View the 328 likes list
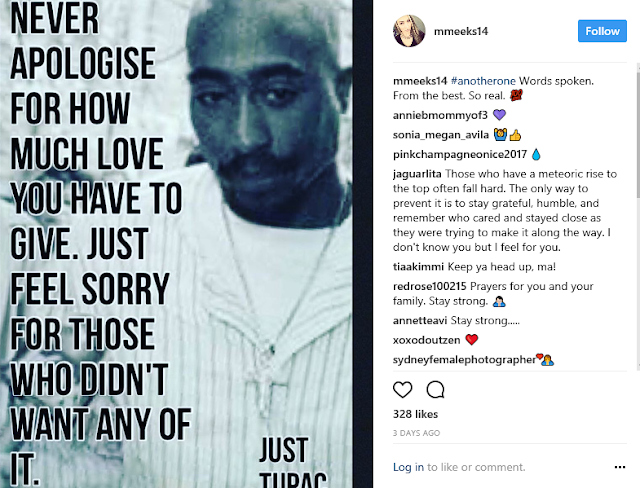This screenshot has width=640, height=488. (415, 414)
